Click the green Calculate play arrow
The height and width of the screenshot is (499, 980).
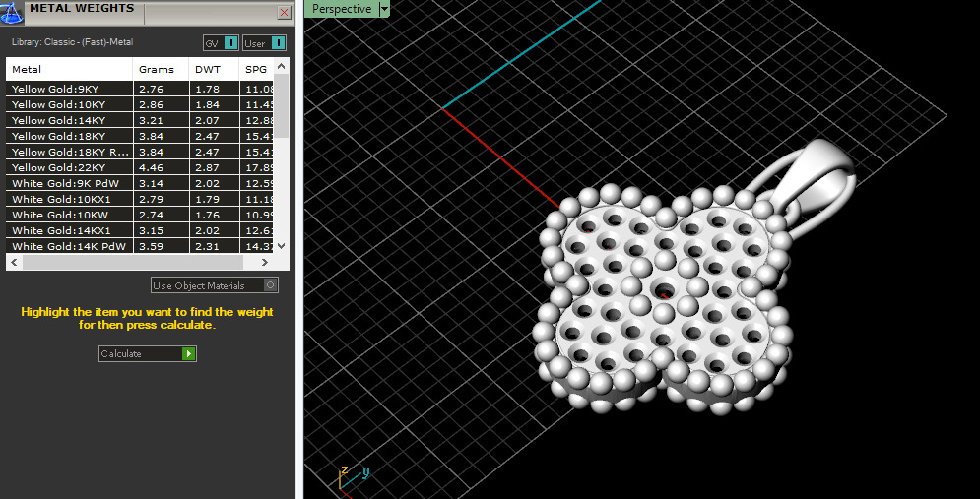tap(189, 354)
